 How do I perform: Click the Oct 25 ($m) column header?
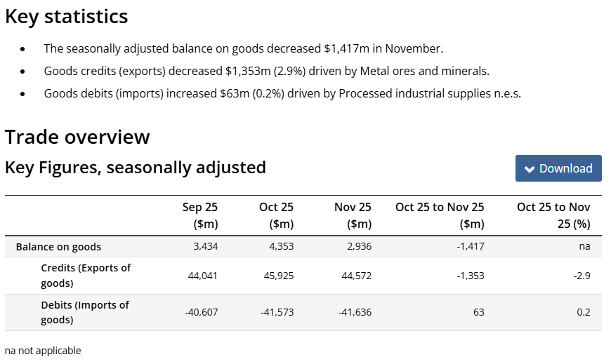click(276, 215)
